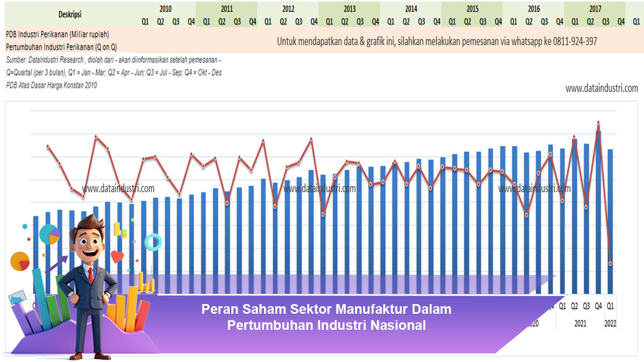644x362 pixels.
Task: Select the highest red line peak at Q4 2021
Action: (598, 123)
